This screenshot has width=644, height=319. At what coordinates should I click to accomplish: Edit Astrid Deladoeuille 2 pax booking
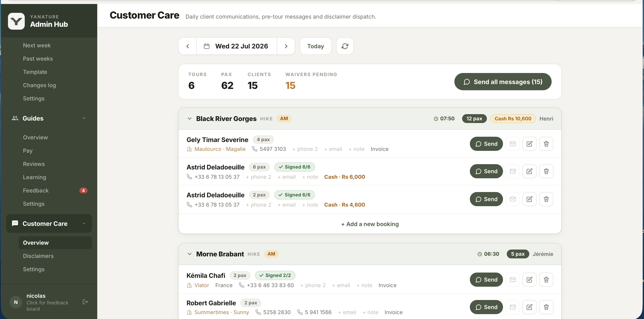[x=529, y=199]
